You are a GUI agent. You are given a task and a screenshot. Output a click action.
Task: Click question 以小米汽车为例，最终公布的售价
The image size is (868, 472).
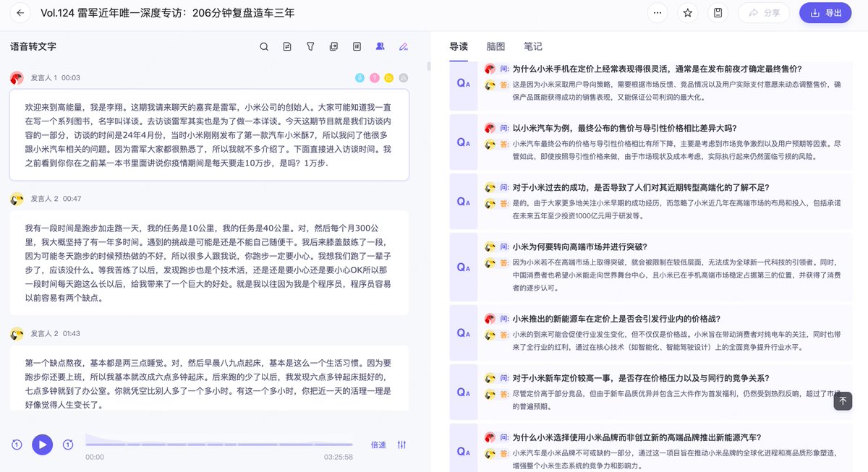tap(624, 128)
